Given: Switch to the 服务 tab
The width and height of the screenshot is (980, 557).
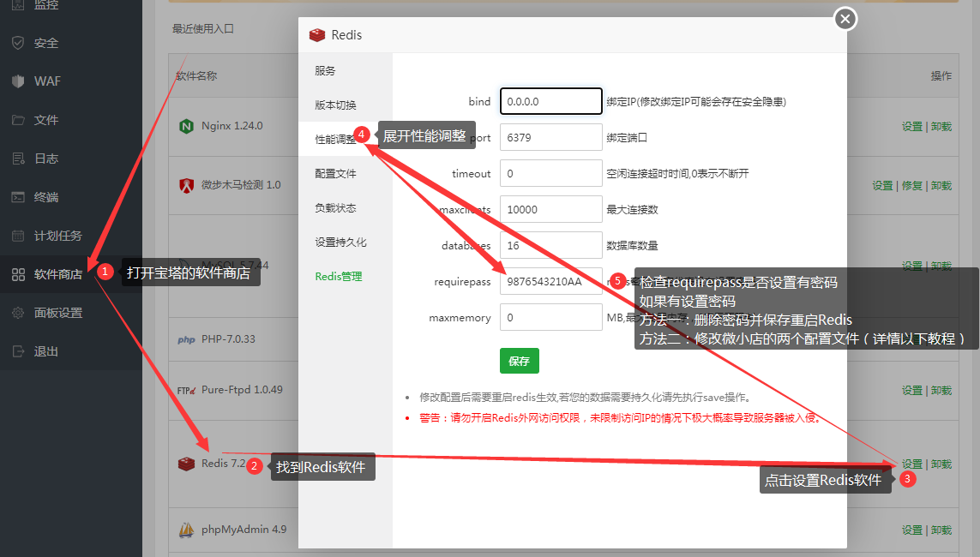Looking at the screenshot, I should click(325, 70).
